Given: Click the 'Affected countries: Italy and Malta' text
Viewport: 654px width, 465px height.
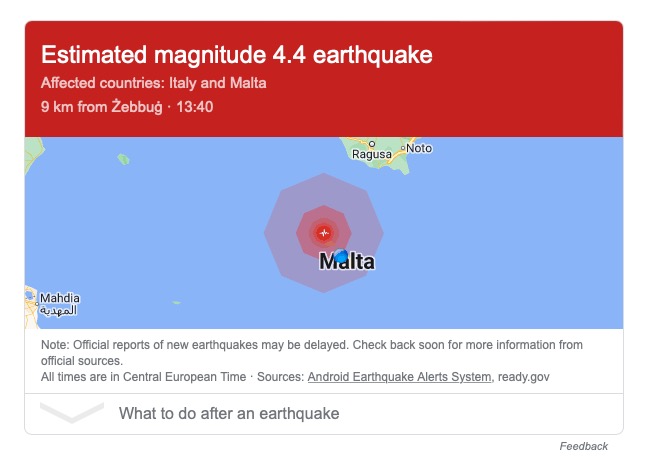Looking at the screenshot, I should pos(153,83).
